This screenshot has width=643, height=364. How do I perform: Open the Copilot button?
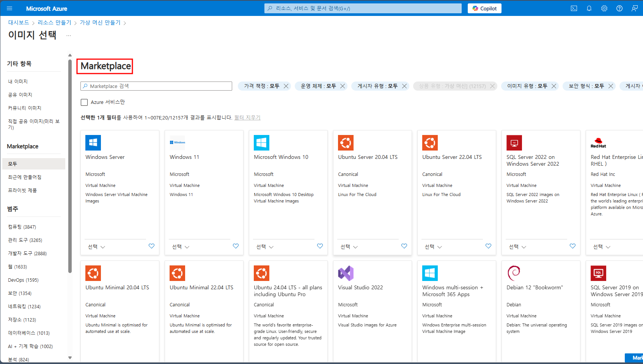[x=484, y=8]
